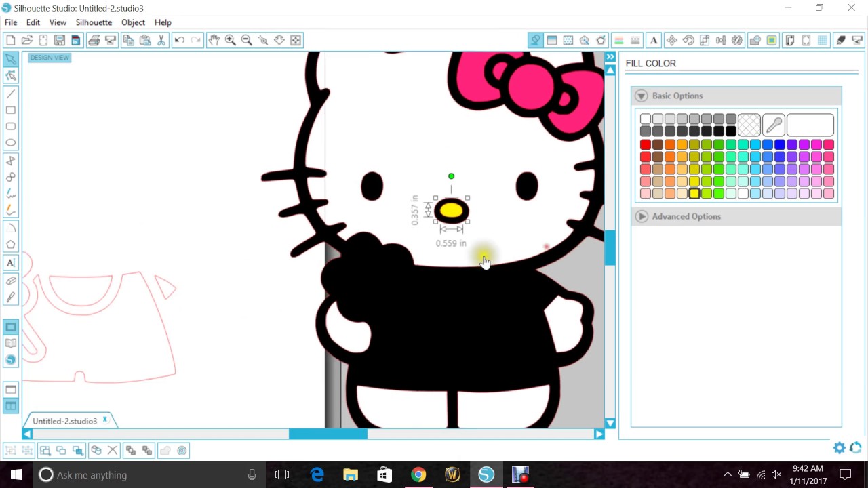
Task: Open the Line Style panel
Action: (x=635, y=41)
